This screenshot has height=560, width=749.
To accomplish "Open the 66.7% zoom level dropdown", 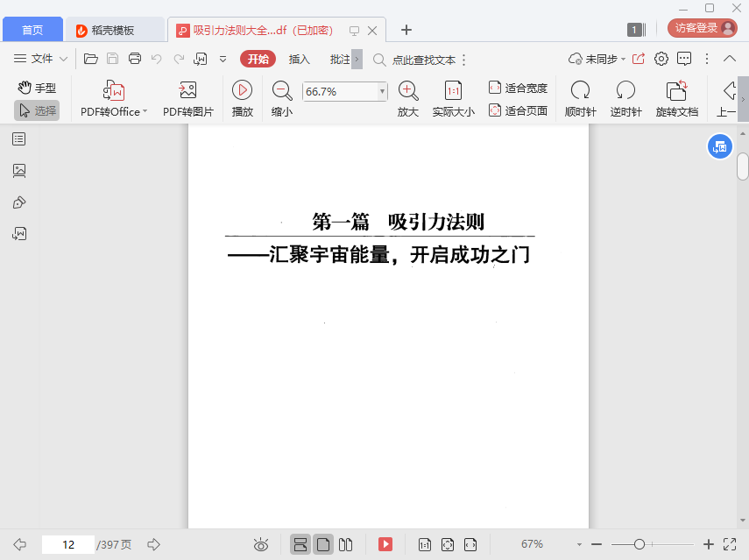I will [x=382, y=91].
